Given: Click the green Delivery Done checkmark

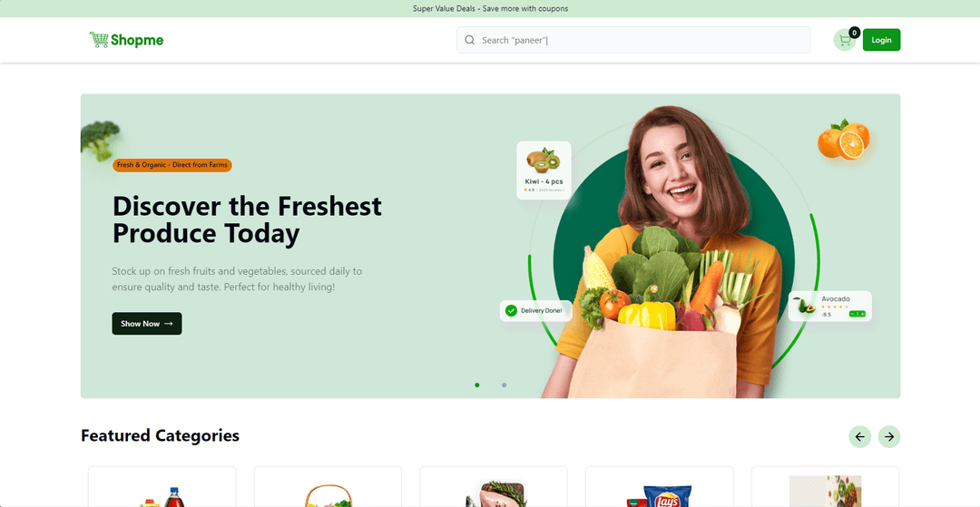Looking at the screenshot, I should tap(511, 310).
